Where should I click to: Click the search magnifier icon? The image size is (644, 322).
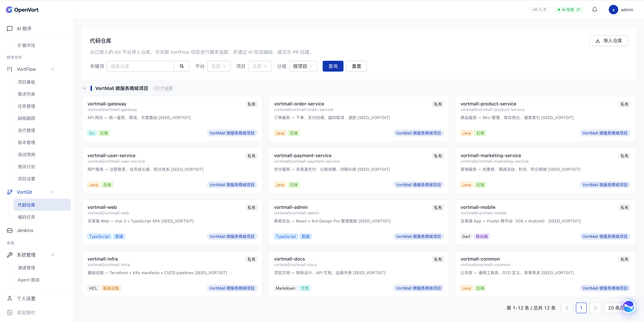point(182,66)
